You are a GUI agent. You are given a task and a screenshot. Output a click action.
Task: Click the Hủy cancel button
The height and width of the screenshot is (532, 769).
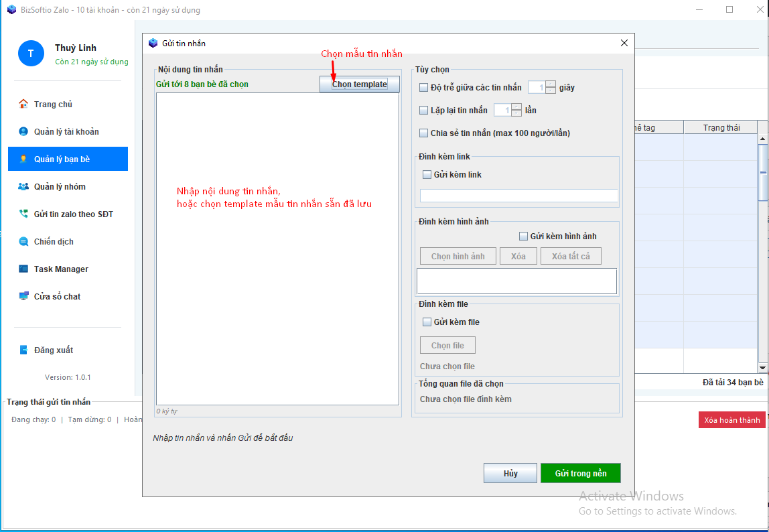click(x=510, y=473)
